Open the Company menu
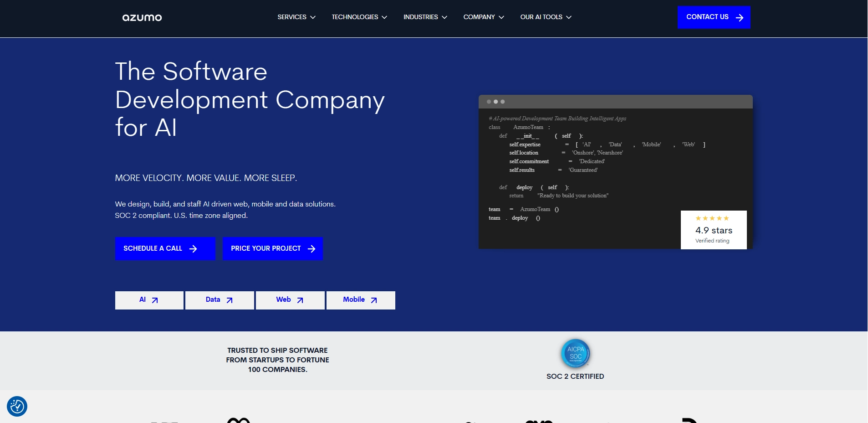Viewport: 868px width, 423px height. (x=484, y=17)
